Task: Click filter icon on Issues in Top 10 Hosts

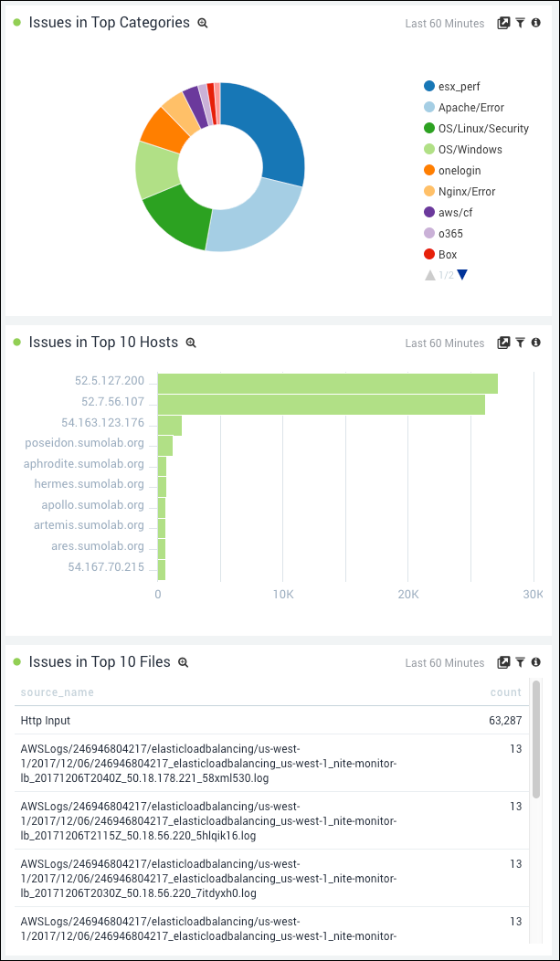Action: coord(520,343)
